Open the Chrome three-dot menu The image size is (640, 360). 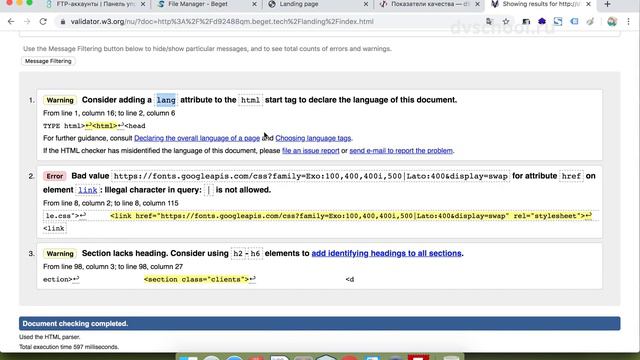pyautogui.click(x=628, y=22)
